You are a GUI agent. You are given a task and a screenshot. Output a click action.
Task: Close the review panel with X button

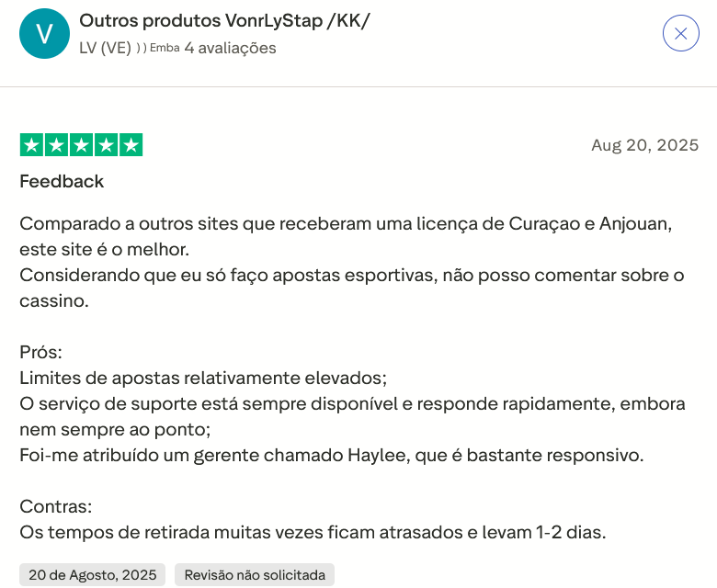[x=680, y=33]
